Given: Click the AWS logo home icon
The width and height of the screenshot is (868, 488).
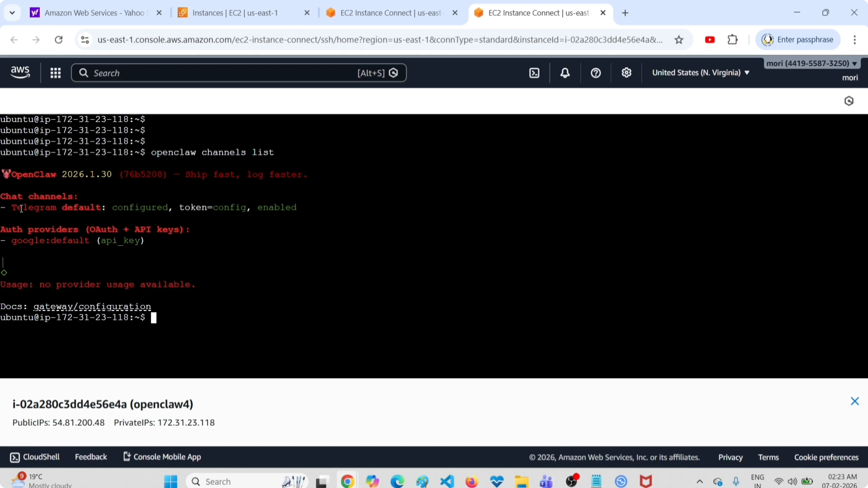Looking at the screenshot, I should coord(20,72).
